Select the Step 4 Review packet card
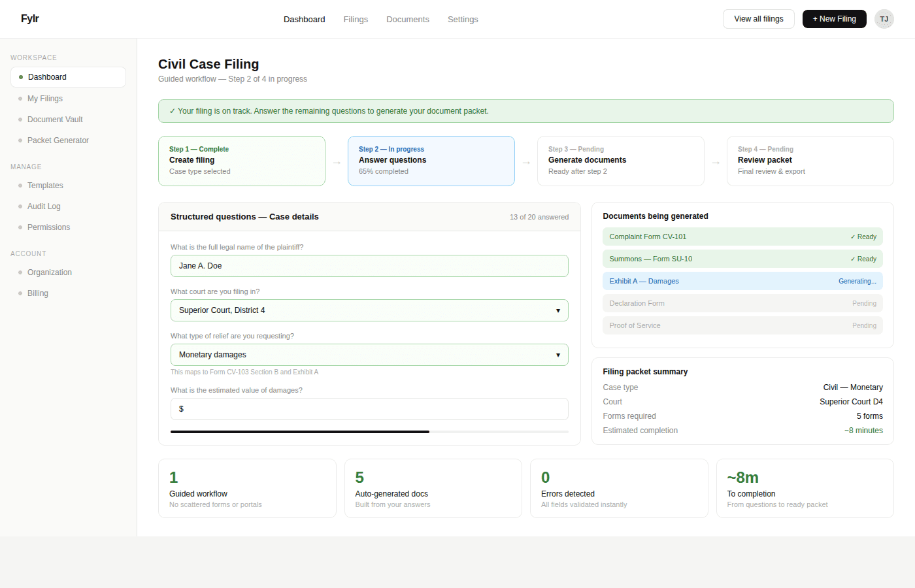 [x=810, y=161]
